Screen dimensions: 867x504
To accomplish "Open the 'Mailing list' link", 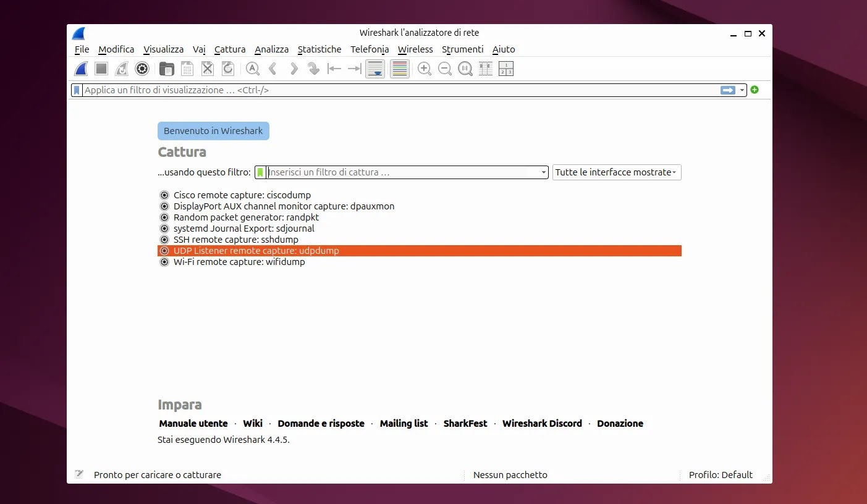I will (404, 424).
